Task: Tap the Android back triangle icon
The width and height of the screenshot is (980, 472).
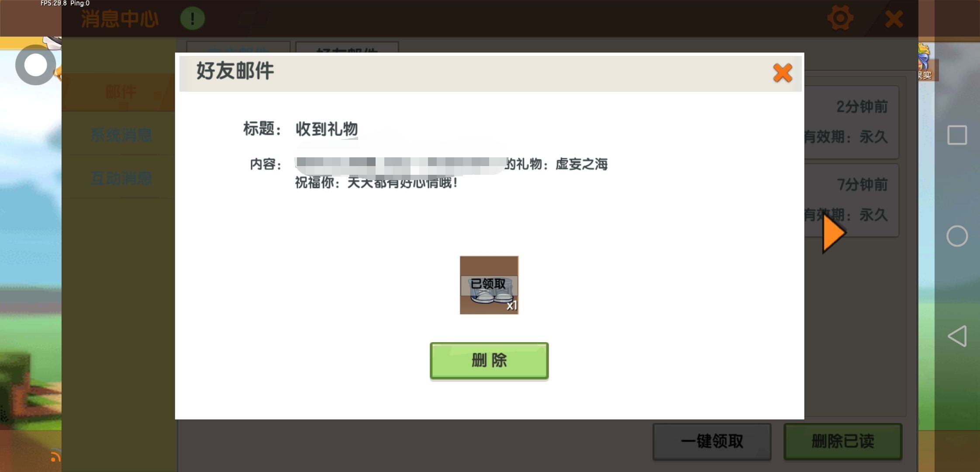Action: pos(956,336)
